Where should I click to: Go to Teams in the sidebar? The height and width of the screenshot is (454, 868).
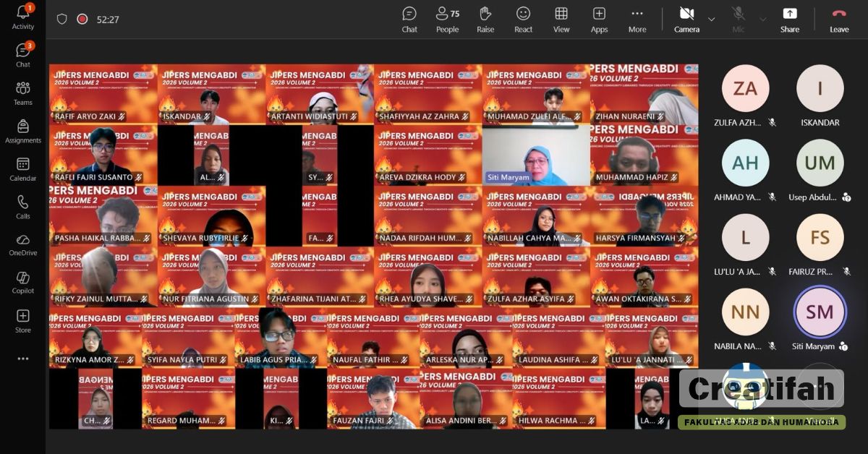click(23, 93)
